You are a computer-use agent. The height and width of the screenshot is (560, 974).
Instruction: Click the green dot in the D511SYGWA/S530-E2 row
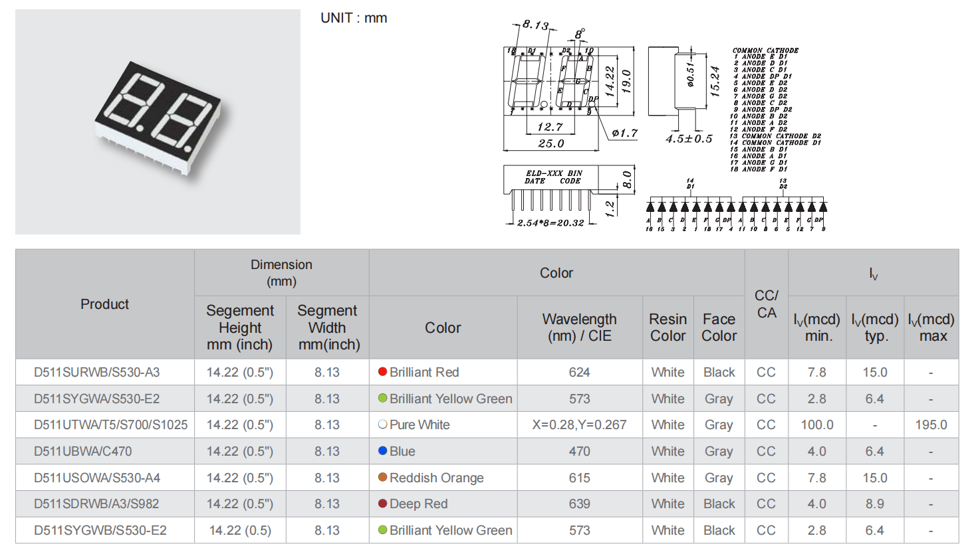click(x=382, y=399)
